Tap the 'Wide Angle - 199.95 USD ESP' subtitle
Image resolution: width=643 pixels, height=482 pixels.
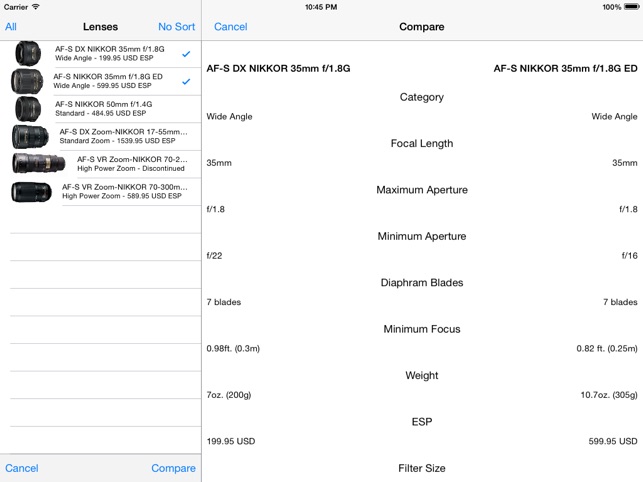(104, 58)
